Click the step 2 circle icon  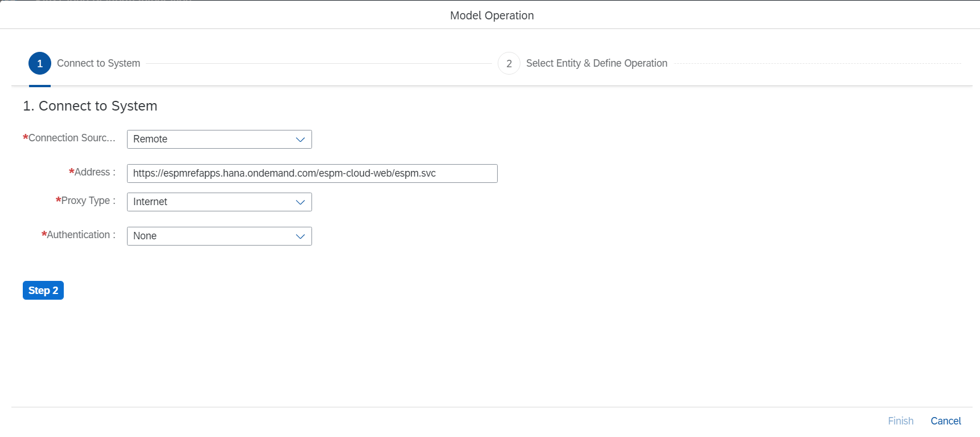click(509, 64)
